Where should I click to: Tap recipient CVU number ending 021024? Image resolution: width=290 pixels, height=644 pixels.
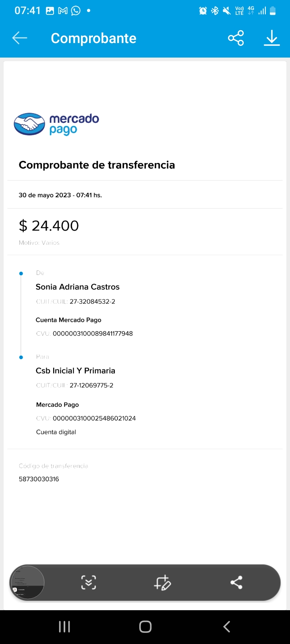pos(94,418)
